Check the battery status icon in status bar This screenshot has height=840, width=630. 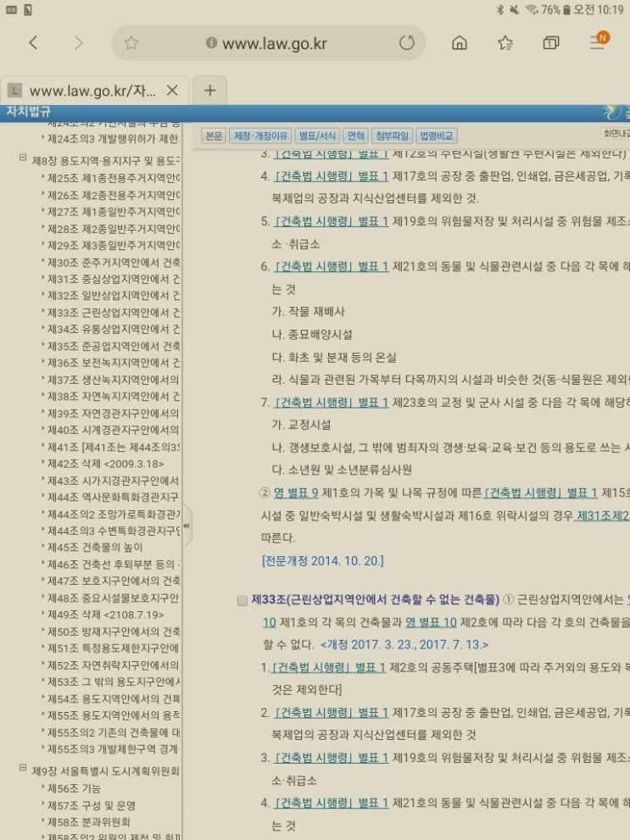566,9
